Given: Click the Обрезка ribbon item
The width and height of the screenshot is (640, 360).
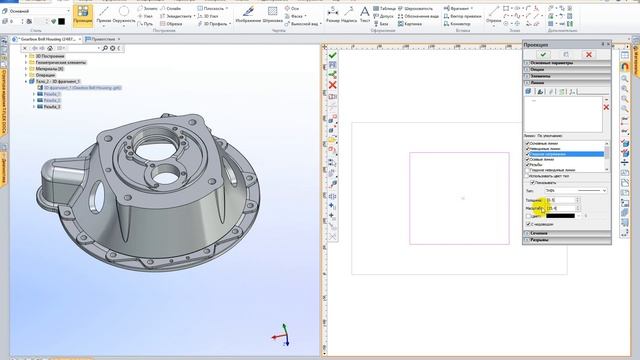Looking at the screenshot, I should tap(171, 24).
